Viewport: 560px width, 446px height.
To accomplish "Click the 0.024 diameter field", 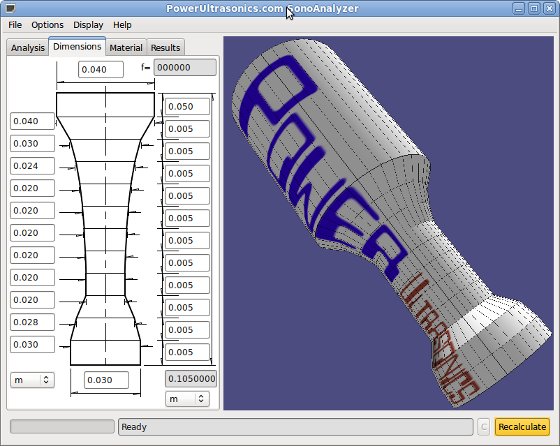I will (32, 166).
